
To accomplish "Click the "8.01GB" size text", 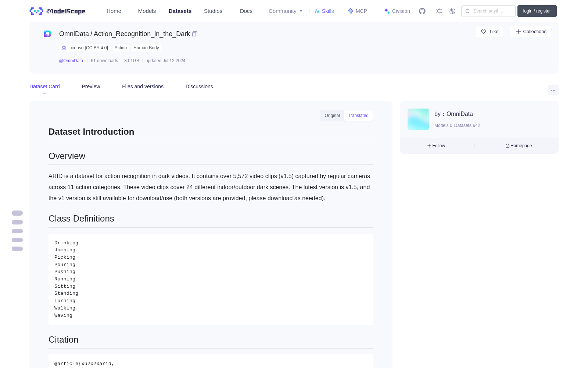I will tap(132, 61).
